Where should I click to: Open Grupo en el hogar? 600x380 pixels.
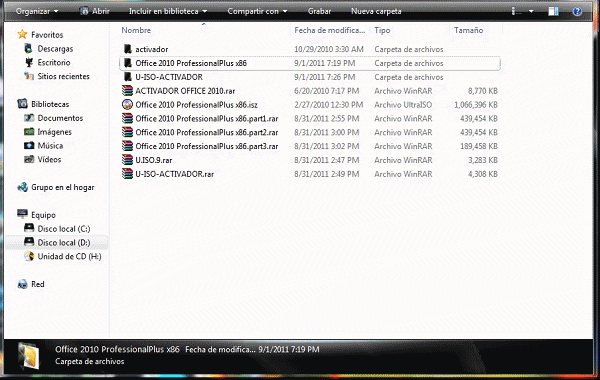tap(56, 188)
